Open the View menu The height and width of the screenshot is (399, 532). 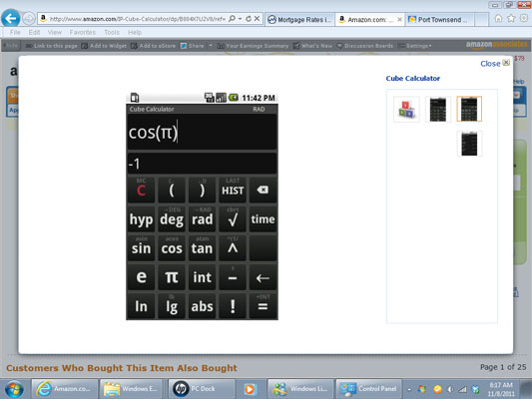click(55, 32)
